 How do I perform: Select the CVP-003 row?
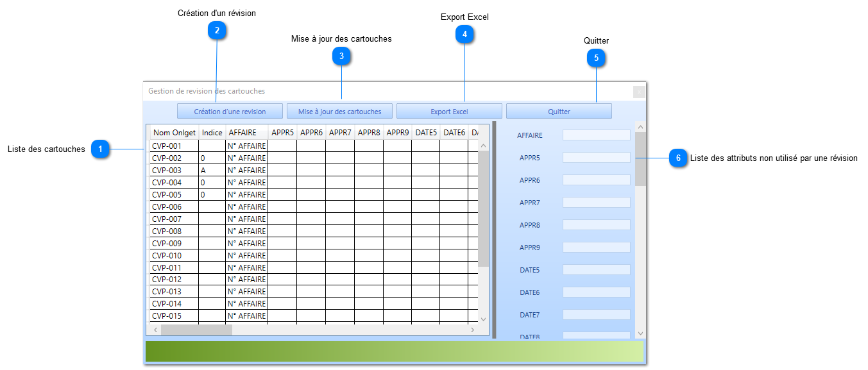314,171
